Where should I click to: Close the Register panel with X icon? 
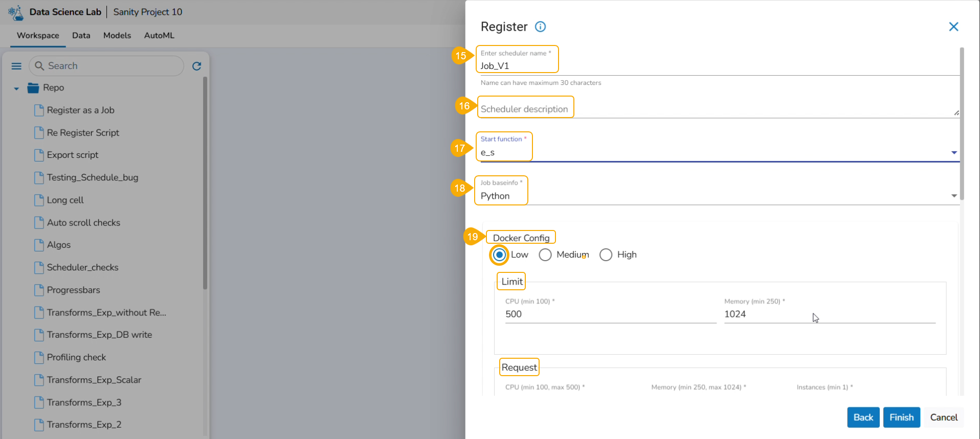[x=953, y=27]
